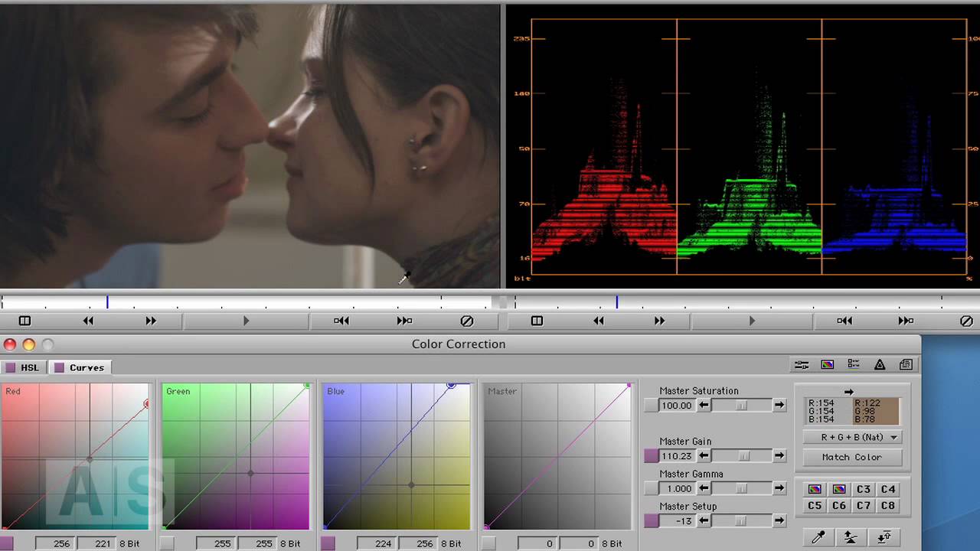Open the R + G + B (Nat) dropdown
The image size is (980, 551).
852,437
